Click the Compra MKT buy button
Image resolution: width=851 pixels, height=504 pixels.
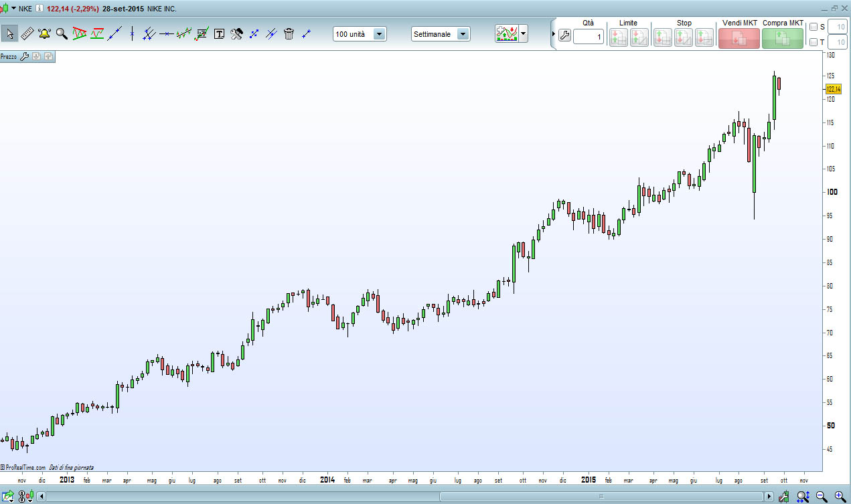783,38
